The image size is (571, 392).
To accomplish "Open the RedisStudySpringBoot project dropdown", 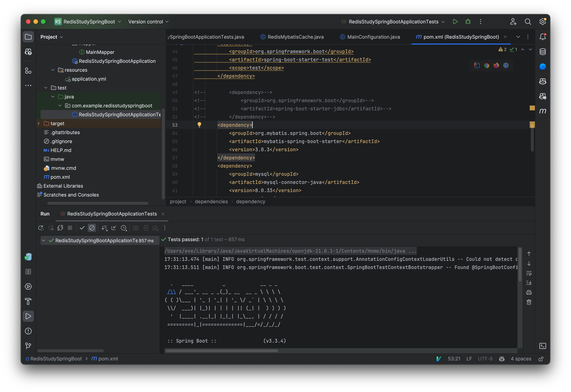I will 88,22.
